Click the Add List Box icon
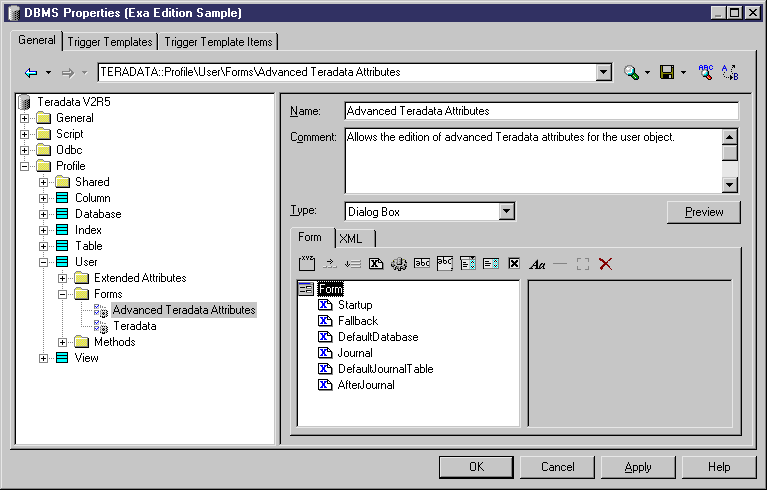 pos(491,264)
